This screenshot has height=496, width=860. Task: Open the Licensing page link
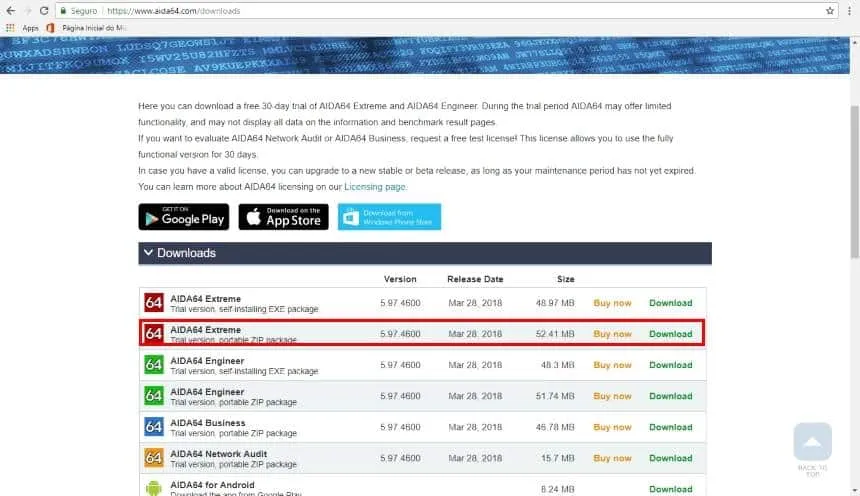tap(375, 187)
